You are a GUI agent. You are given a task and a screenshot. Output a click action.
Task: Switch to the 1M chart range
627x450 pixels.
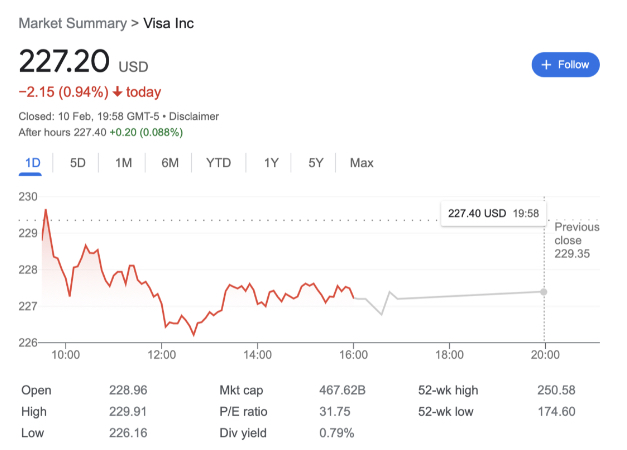[124, 163]
